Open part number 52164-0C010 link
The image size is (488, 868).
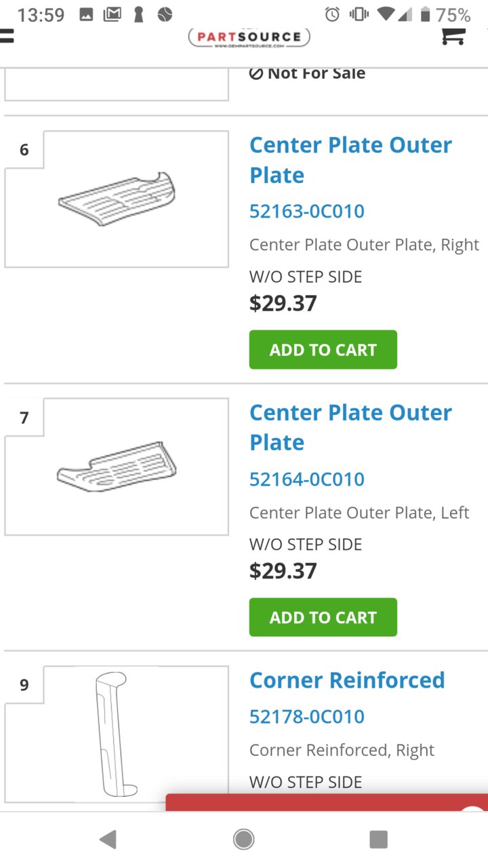(x=307, y=479)
